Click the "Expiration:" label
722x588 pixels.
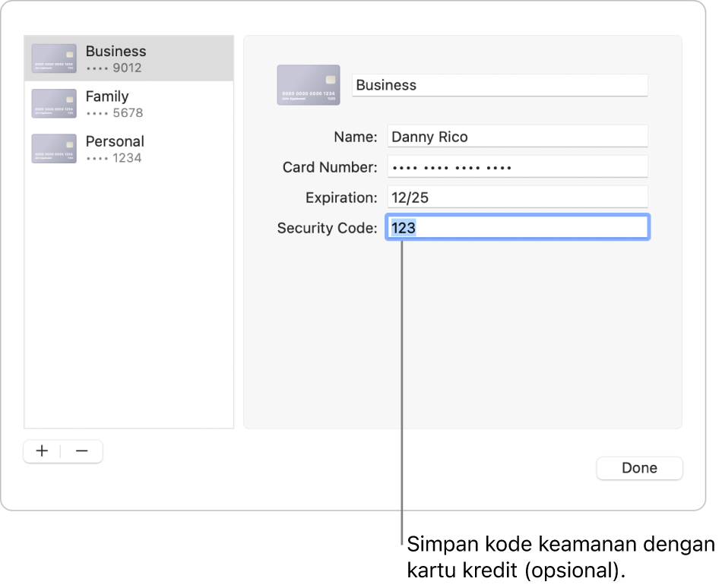tap(341, 198)
